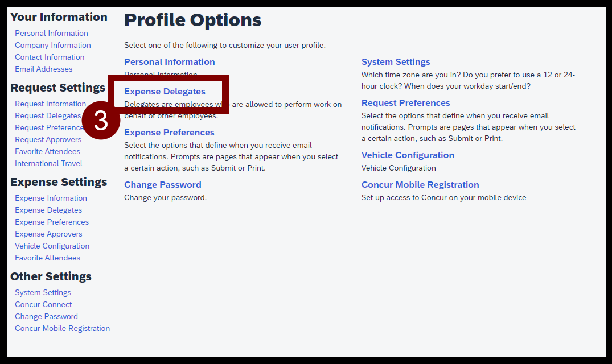612x364 pixels.
Task: Go to Company Information
Action: [53, 45]
